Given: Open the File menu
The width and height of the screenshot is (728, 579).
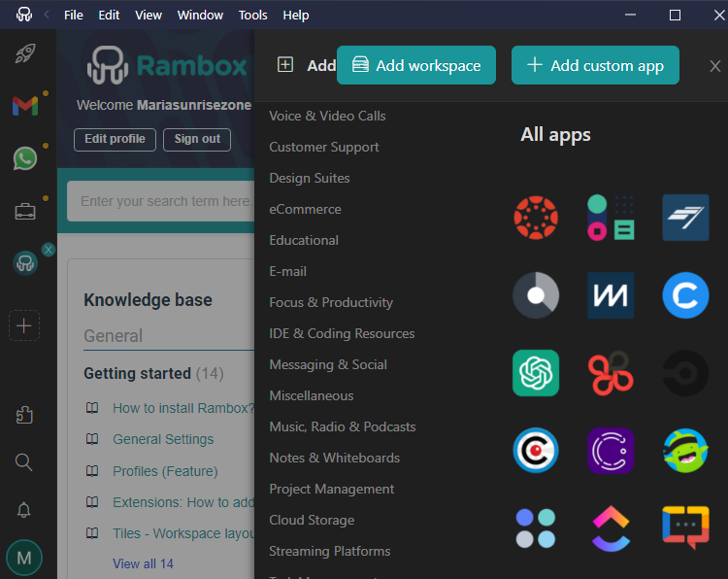Looking at the screenshot, I should pos(74,15).
